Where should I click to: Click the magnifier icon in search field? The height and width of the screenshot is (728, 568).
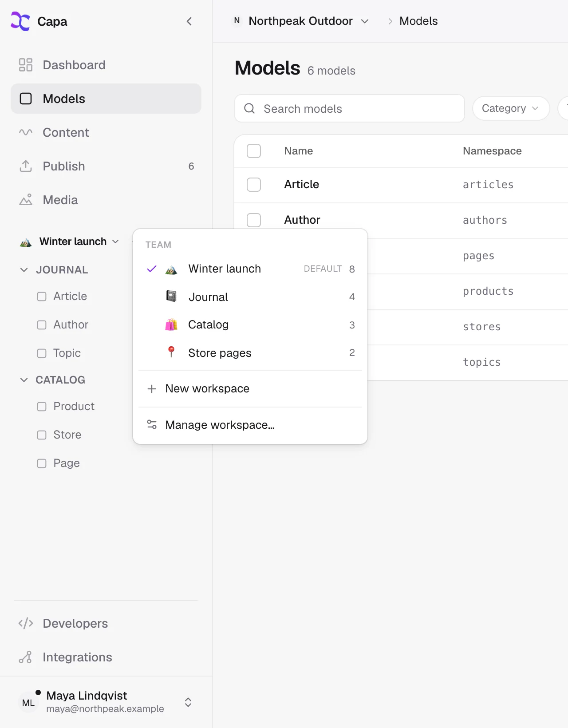coord(249,108)
